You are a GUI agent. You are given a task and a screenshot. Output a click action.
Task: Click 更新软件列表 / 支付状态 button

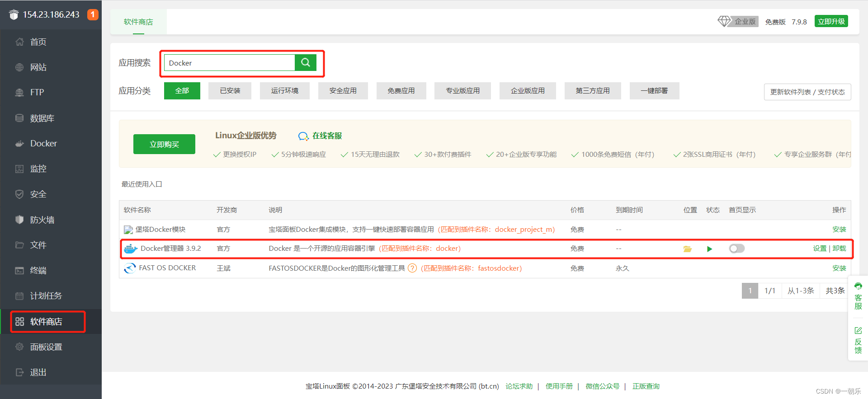pos(807,92)
